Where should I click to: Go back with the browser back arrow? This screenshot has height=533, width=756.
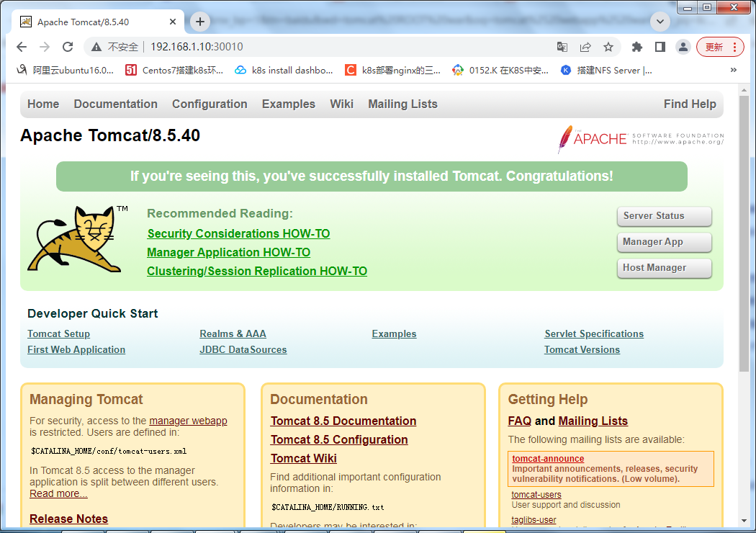pyautogui.click(x=22, y=47)
